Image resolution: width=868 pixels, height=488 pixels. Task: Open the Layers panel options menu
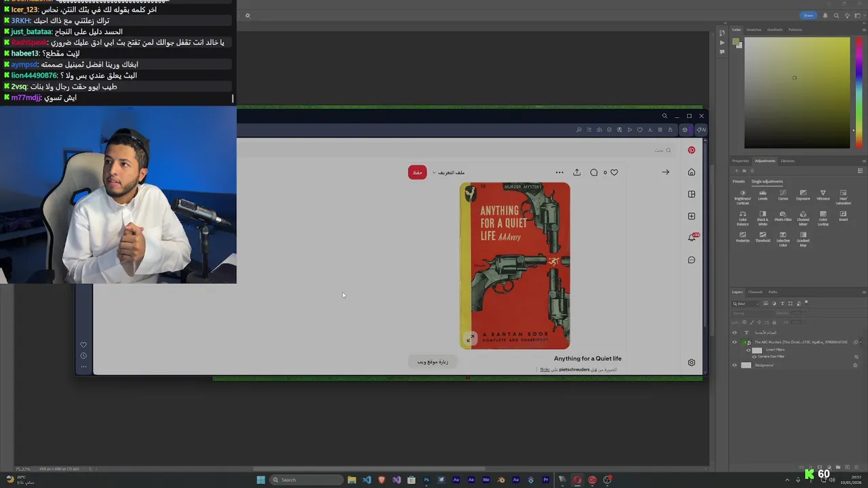(x=864, y=292)
